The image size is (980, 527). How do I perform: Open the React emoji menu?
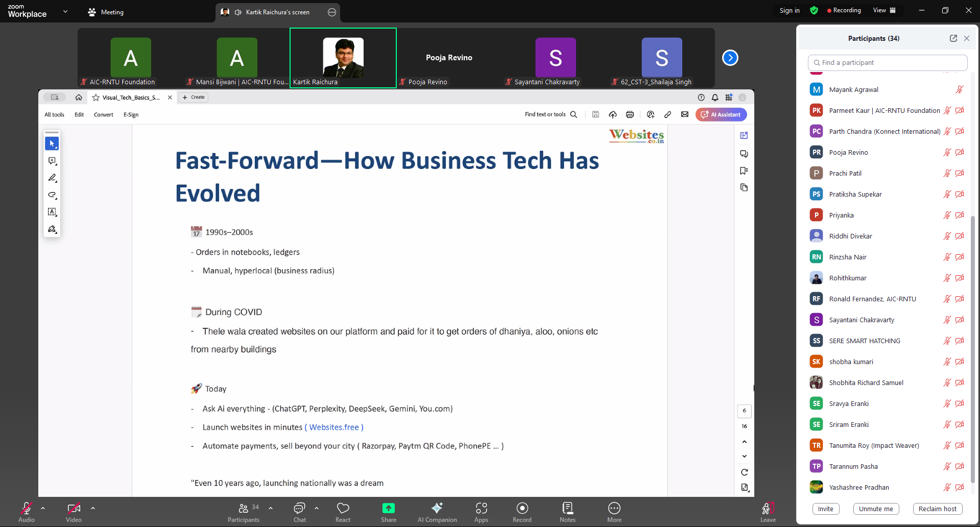(x=343, y=512)
